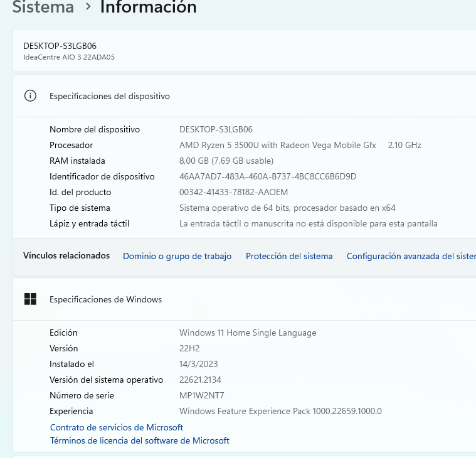Click the Edición label
The height and width of the screenshot is (458, 476).
point(63,333)
